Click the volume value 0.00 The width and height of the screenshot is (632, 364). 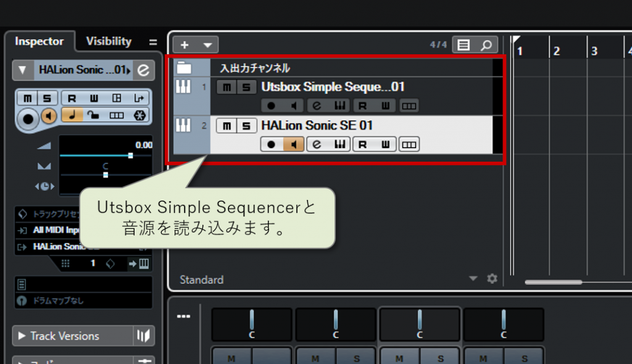point(143,145)
